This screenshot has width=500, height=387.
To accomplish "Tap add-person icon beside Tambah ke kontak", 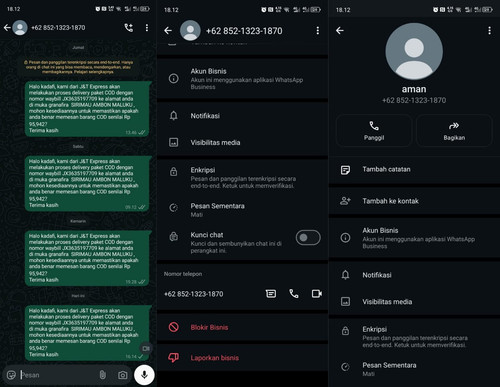I will point(345,201).
